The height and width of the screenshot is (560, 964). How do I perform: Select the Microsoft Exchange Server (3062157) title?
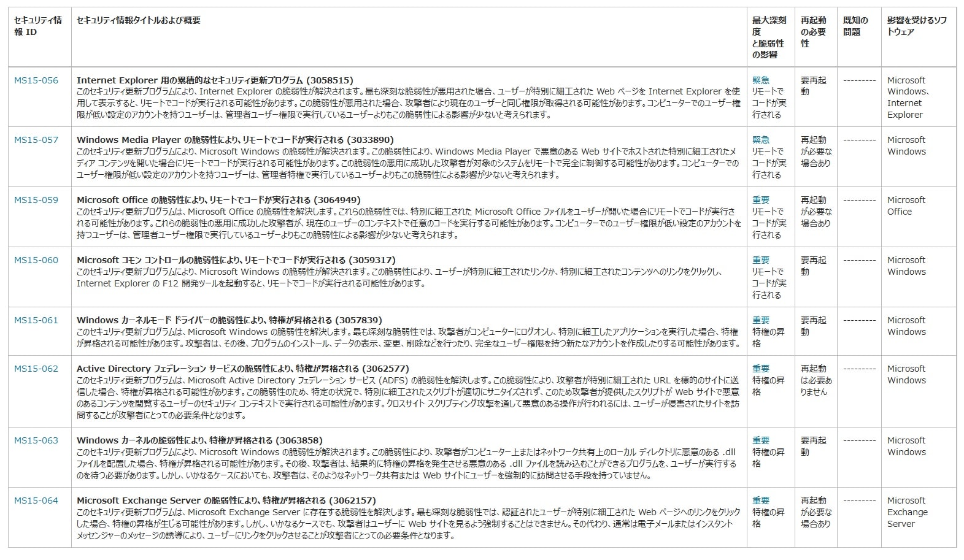pyautogui.click(x=226, y=501)
